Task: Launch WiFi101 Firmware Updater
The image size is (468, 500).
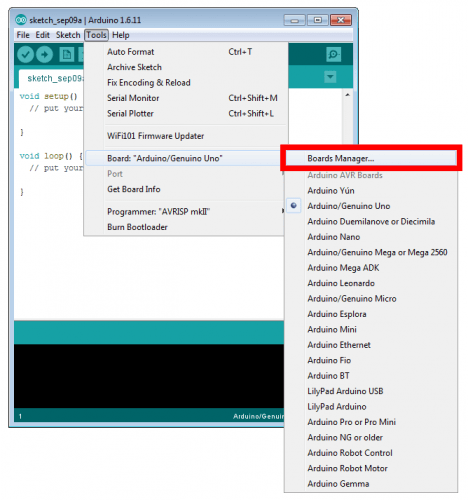Action: coord(186,136)
